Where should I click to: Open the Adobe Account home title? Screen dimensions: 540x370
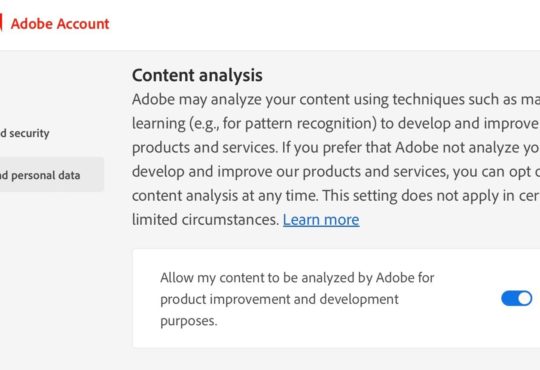60,24
